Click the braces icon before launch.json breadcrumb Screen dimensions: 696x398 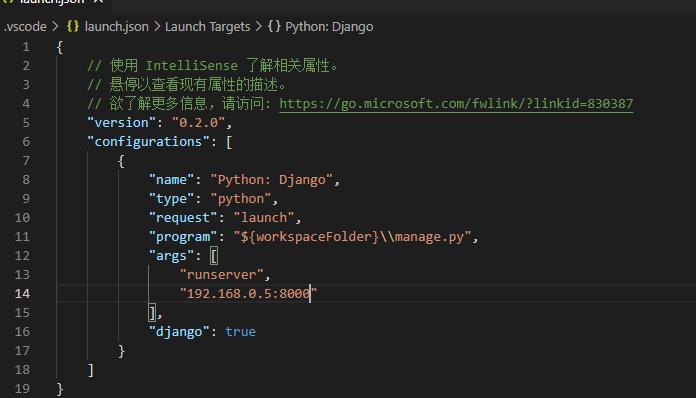[x=73, y=26]
